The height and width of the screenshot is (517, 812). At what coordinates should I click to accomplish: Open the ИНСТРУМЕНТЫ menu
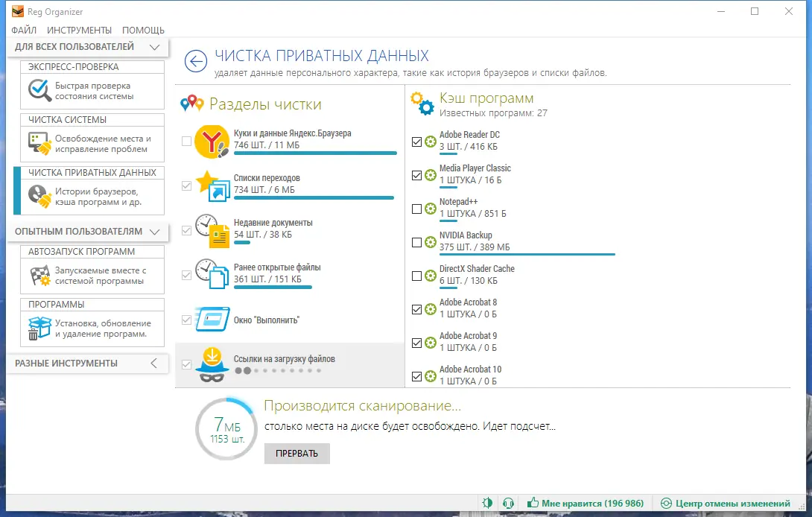click(79, 30)
